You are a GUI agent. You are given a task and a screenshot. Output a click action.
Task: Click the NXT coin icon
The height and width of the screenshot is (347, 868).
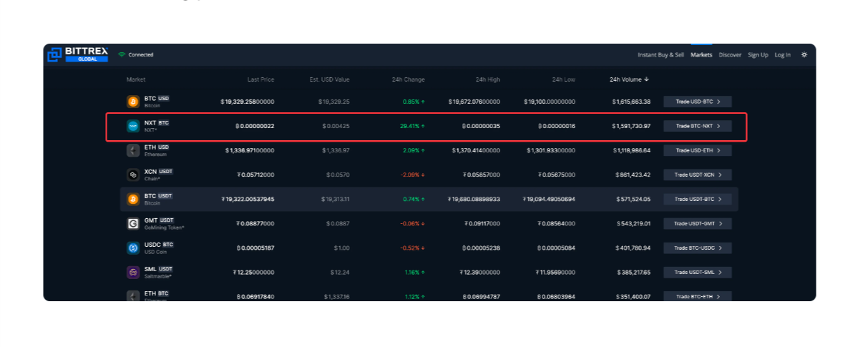tap(132, 126)
